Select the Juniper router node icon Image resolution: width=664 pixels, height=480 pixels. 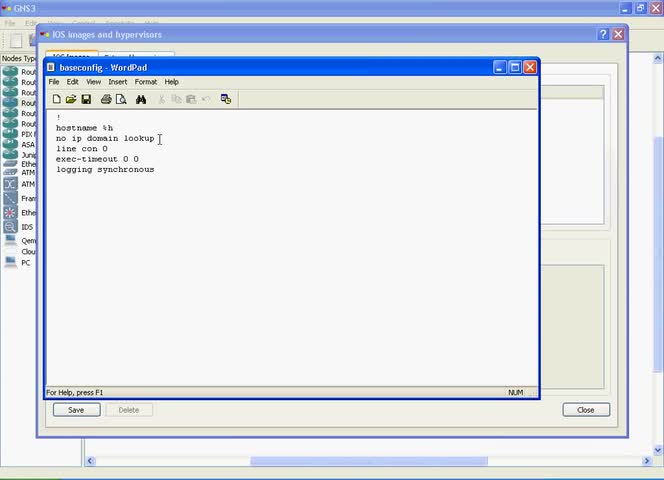10,154
